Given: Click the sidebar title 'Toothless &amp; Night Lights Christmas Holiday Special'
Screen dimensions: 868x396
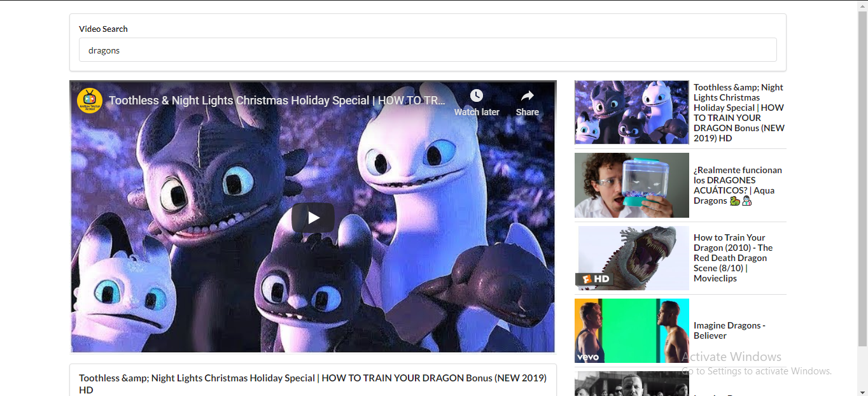Looking at the screenshot, I should (739, 113).
